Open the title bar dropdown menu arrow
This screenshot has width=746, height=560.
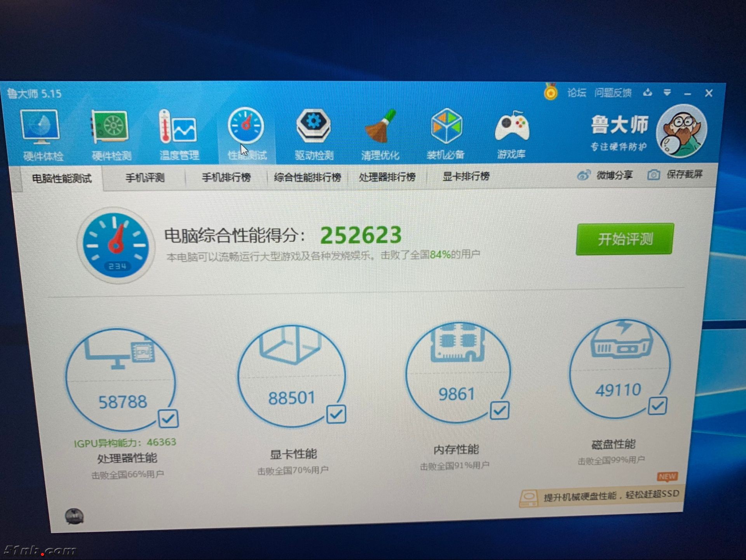click(x=667, y=92)
